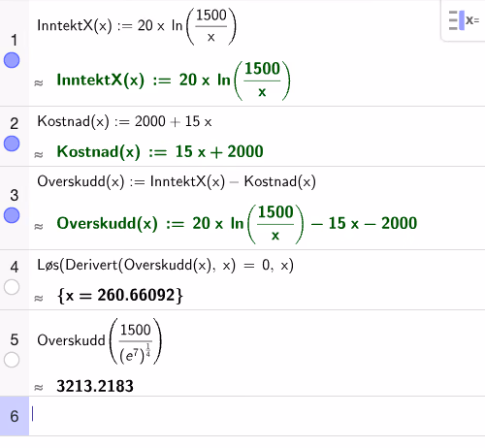This screenshot has height=448, width=485.
Task: Toggle the empty visibility circle in row 4
Action: pyautogui.click(x=12, y=287)
